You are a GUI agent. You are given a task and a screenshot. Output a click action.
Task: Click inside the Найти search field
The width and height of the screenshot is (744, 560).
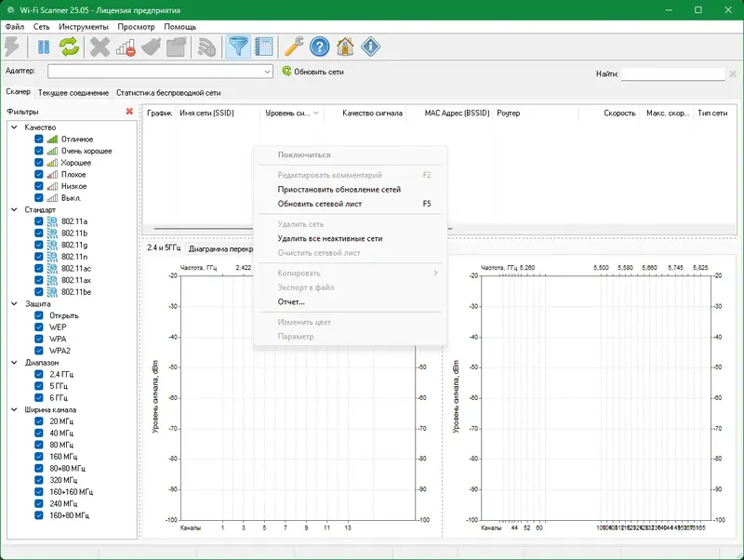672,73
